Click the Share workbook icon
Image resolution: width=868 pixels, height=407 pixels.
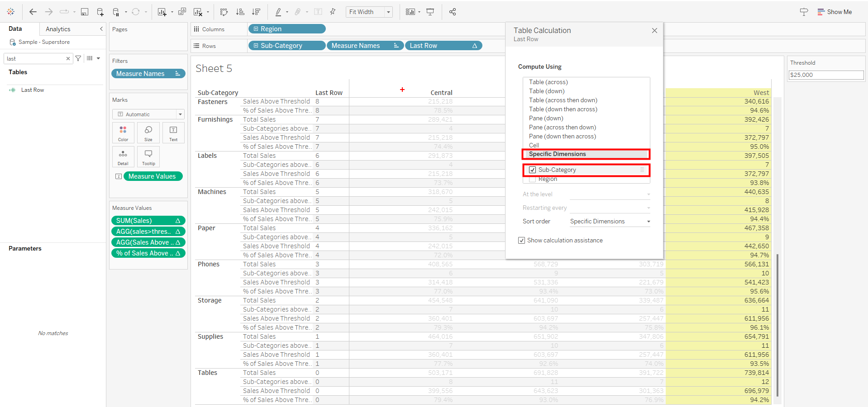coord(453,12)
